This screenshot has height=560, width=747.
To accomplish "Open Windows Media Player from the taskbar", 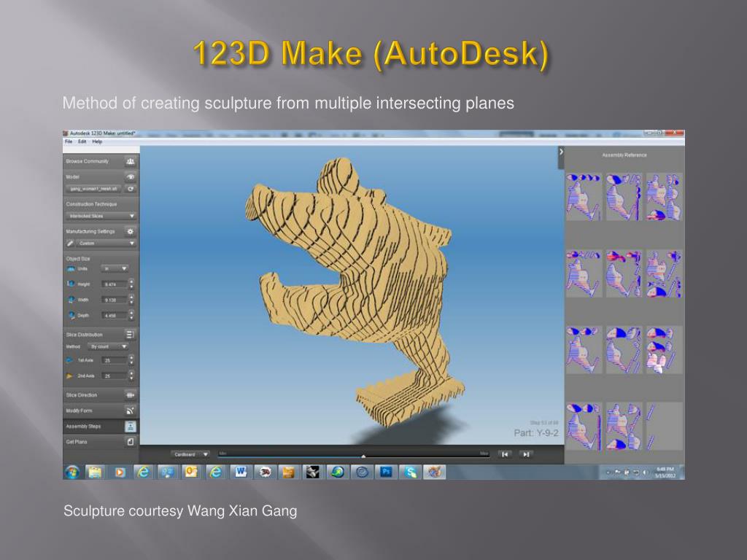I will click(120, 472).
